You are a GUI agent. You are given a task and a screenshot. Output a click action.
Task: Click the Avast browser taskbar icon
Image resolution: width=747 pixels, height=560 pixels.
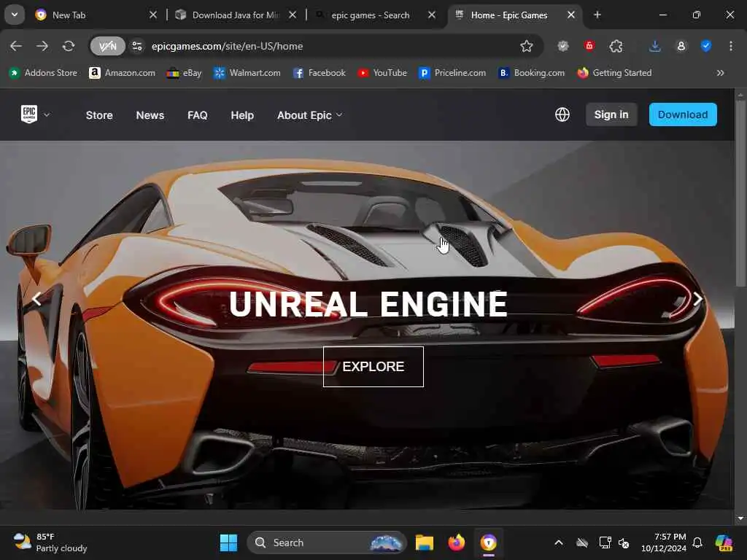(488, 542)
